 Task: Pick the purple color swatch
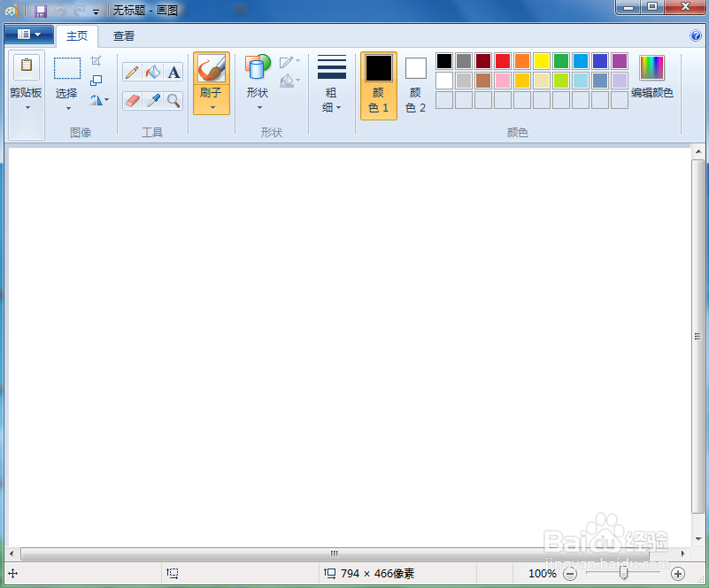[620, 61]
